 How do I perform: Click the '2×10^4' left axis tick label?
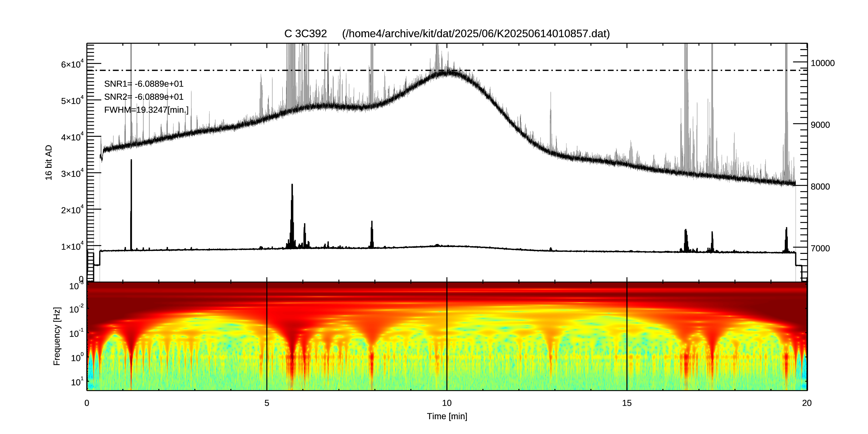click(x=72, y=209)
